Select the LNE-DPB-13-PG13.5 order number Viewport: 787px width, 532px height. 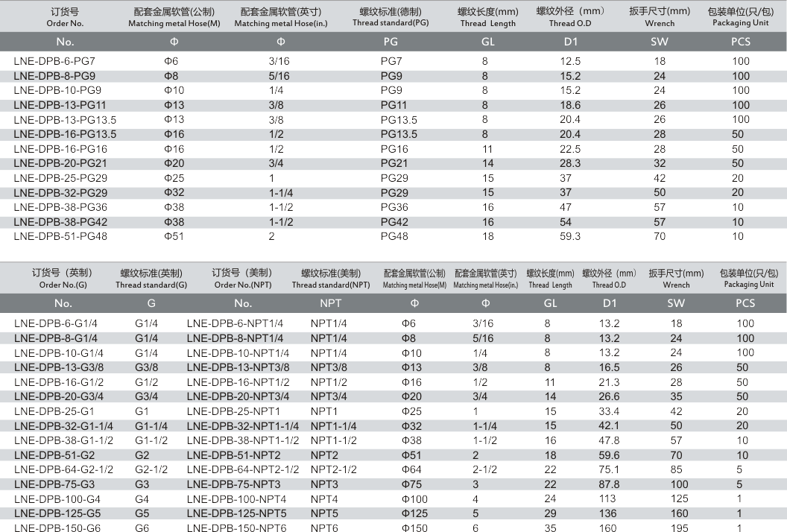pyautogui.click(x=65, y=119)
